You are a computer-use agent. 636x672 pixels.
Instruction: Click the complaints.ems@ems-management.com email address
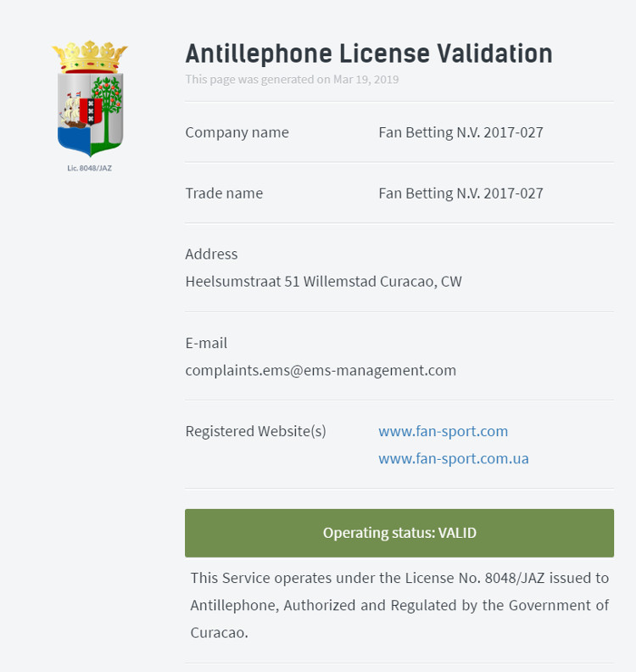point(321,371)
